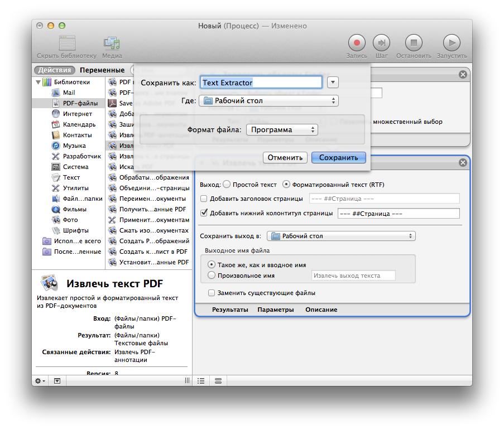Choose the Произвольное имя radio option

tap(212, 276)
